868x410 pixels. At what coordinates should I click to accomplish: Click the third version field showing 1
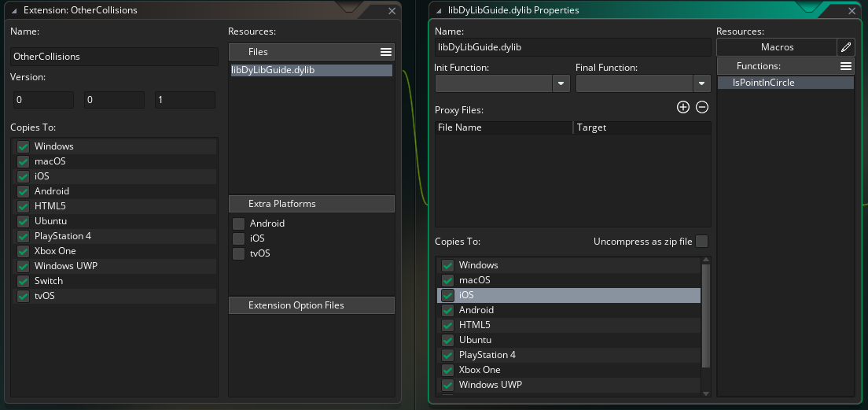click(186, 100)
